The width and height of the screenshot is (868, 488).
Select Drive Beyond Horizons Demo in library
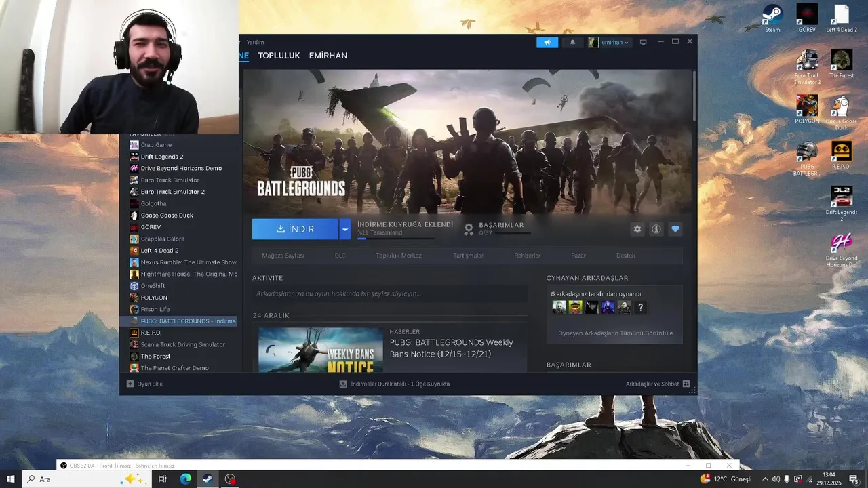coord(180,168)
